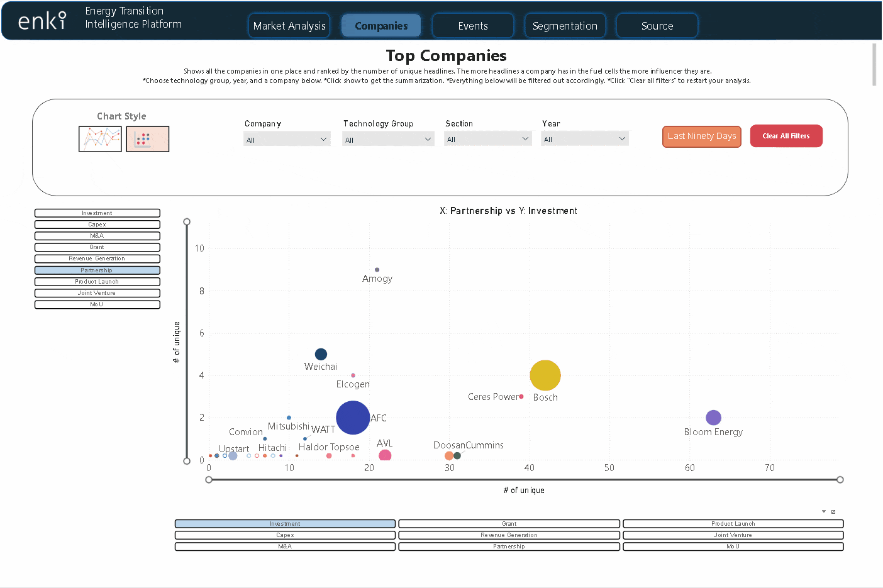Go to the Segmentation tab
Viewport: 883px width, 588px height.
[x=565, y=26]
